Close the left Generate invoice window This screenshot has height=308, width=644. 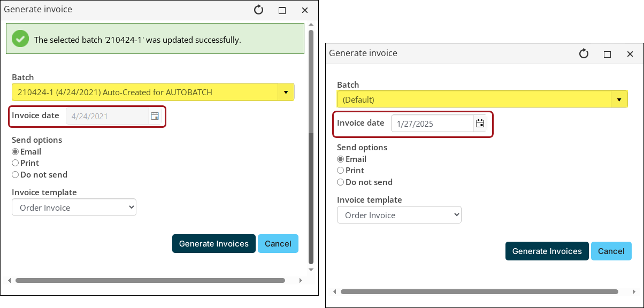click(305, 10)
